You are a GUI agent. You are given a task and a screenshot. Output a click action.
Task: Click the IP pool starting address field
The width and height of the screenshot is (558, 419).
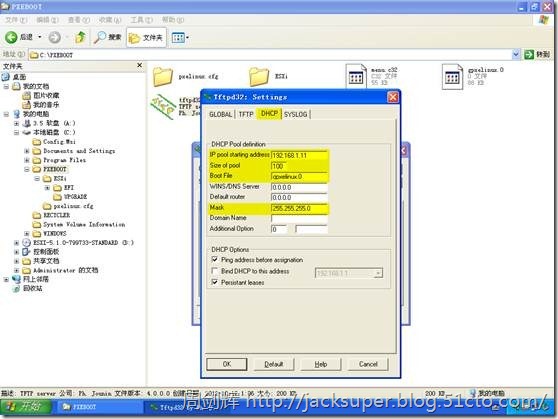(x=299, y=155)
